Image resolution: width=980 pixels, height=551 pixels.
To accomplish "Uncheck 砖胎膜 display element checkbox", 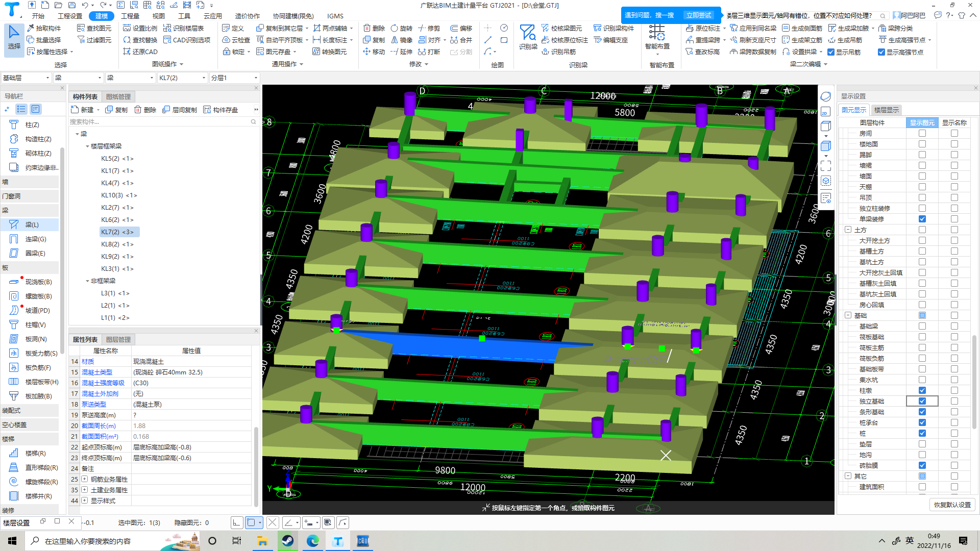I will coord(922,465).
